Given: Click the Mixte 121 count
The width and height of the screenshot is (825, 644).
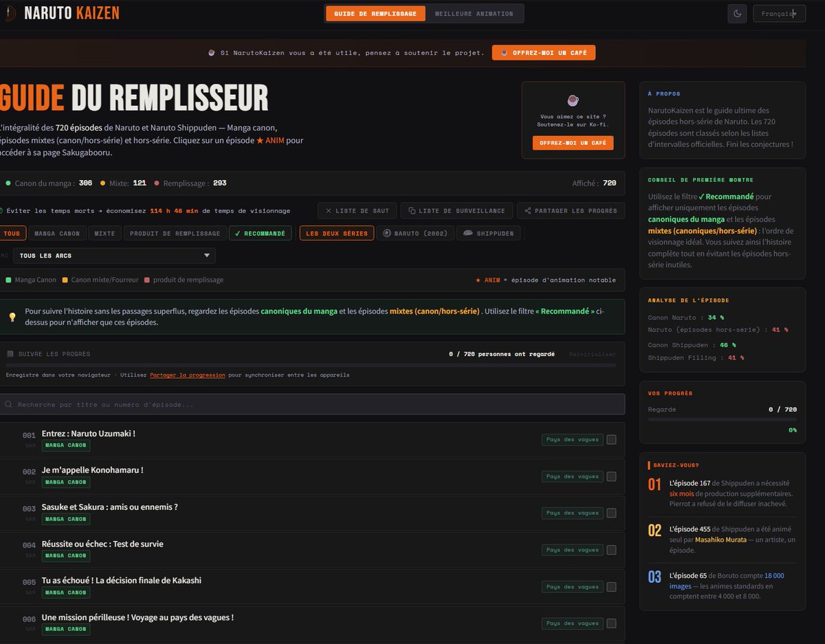Looking at the screenshot, I should coord(140,184).
